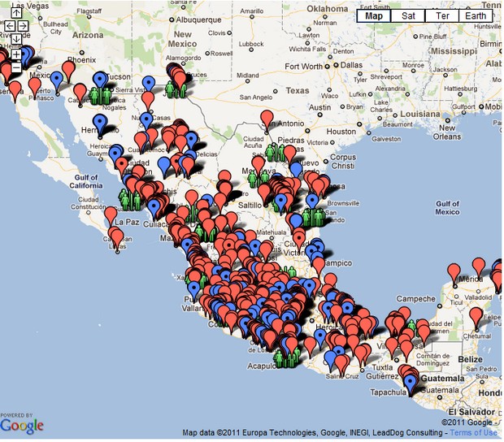504x442 pixels.
Task: Pan the map right with arrow
Action: (23, 26)
